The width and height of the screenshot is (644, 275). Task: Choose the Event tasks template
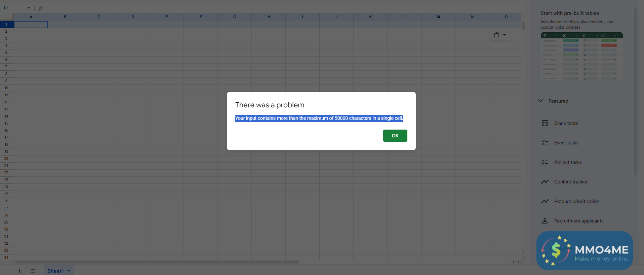point(566,143)
